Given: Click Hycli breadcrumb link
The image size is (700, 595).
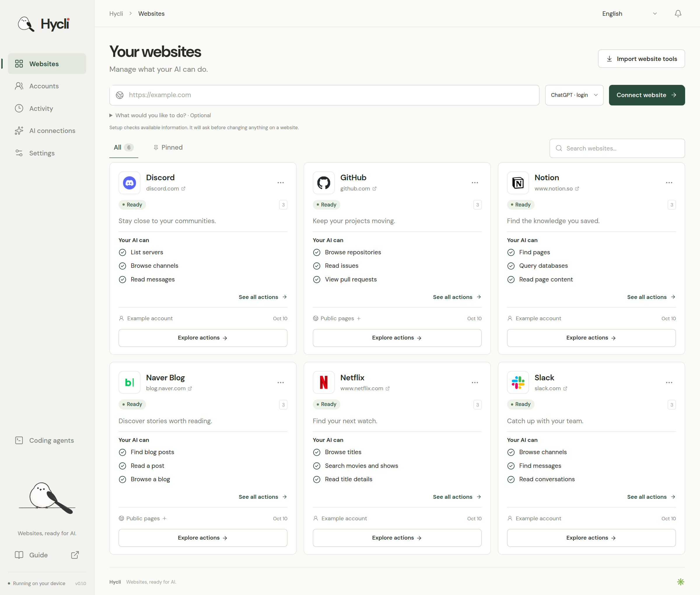Looking at the screenshot, I should point(116,13).
